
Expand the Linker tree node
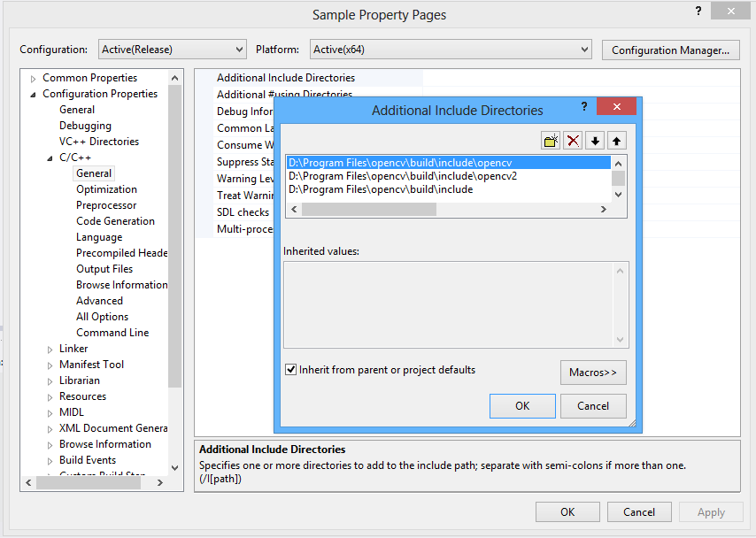click(50, 349)
